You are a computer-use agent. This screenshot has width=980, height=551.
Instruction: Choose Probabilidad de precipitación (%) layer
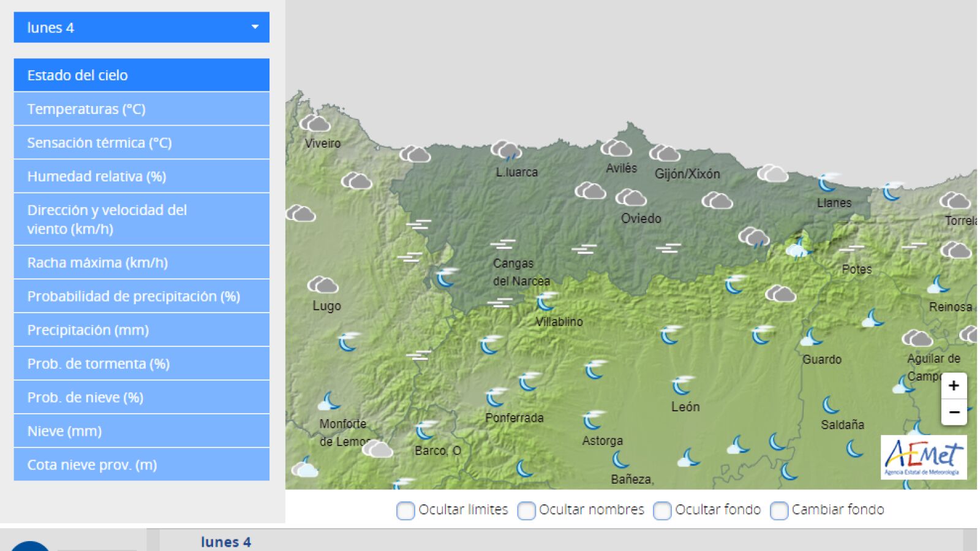[x=141, y=296]
